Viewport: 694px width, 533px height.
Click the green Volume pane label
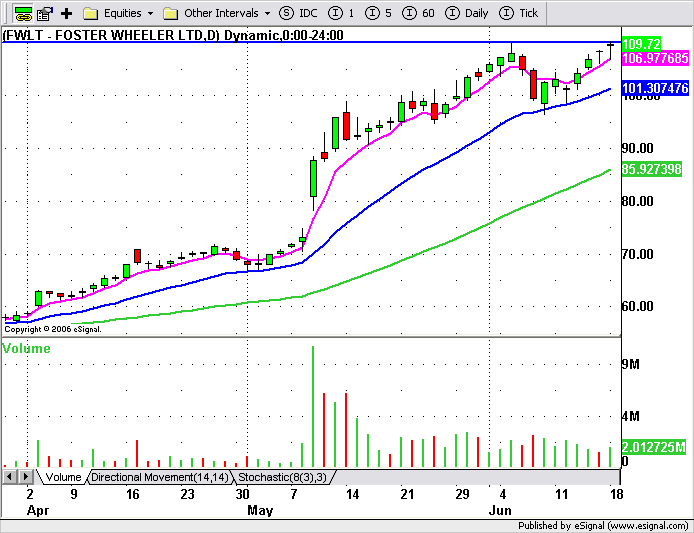(x=26, y=348)
